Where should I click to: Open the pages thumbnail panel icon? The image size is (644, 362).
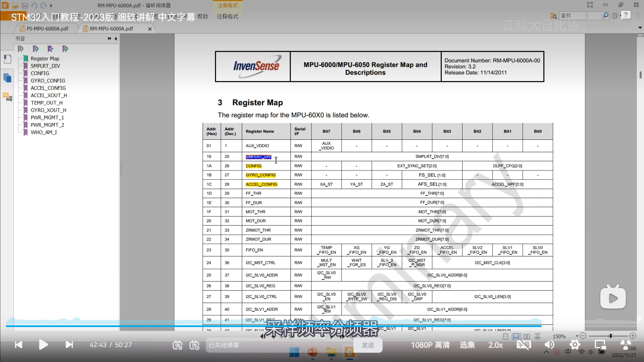pyautogui.click(x=8, y=78)
